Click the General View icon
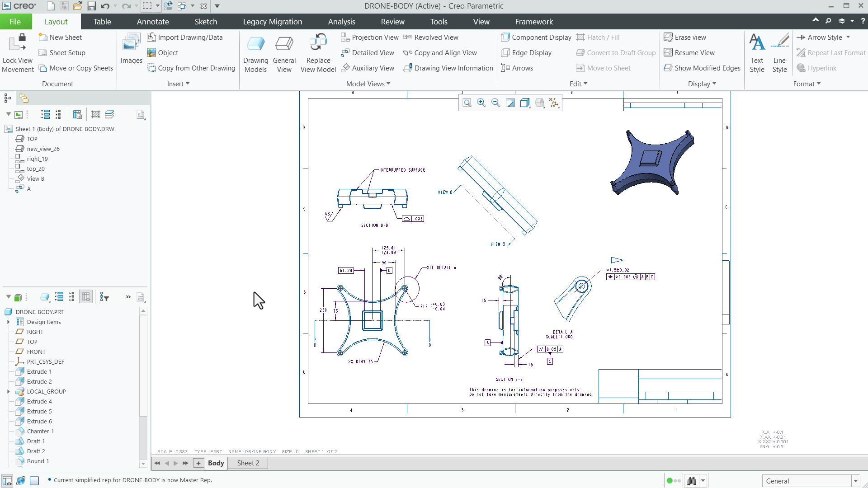This screenshot has height=488, width=868. 284,52
